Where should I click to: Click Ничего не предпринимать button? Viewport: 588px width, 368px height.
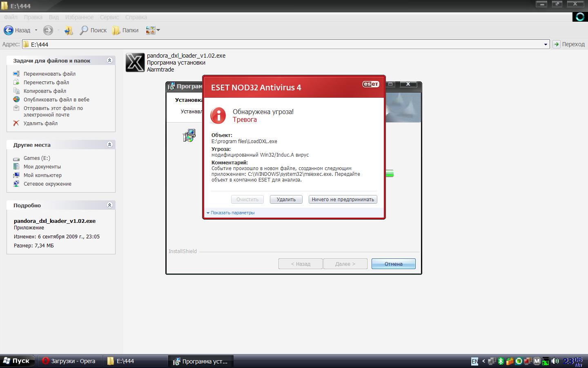click(x=343, y=200)
